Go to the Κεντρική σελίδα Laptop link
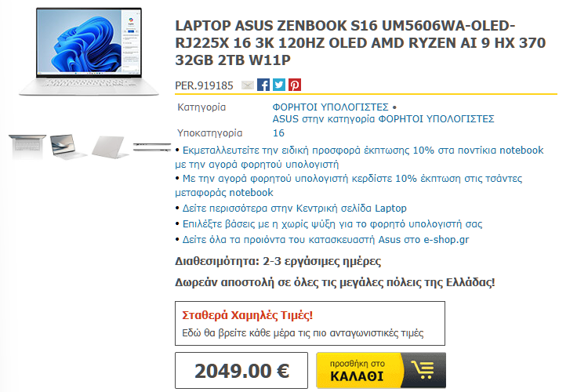 tap(294, 209)
